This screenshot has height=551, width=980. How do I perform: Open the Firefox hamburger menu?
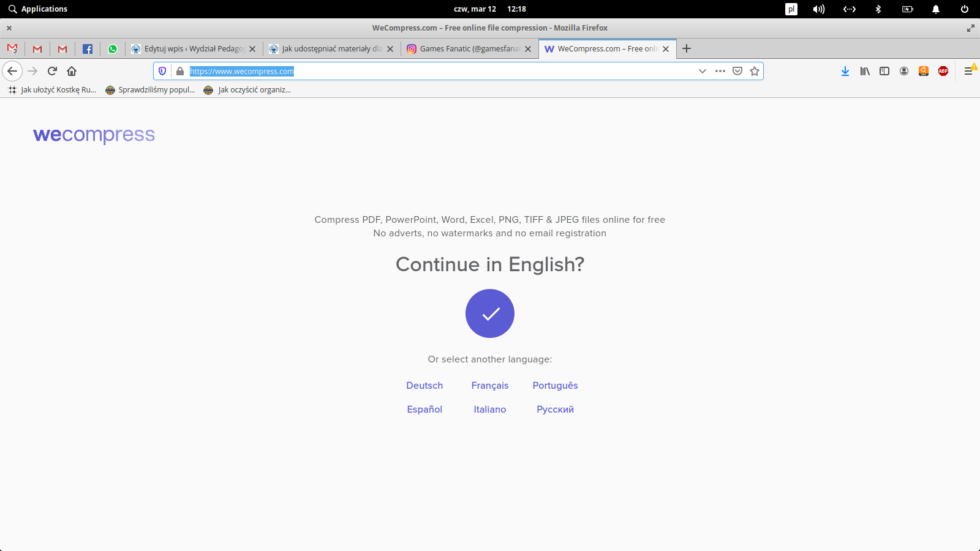(x=970, y=71)
